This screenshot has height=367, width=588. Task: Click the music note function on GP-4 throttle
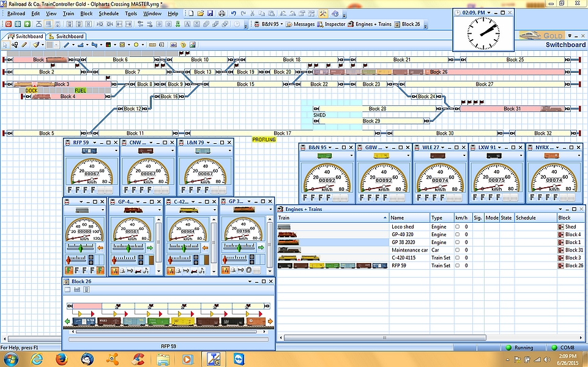pyautogui.click(x=146, y=270)
